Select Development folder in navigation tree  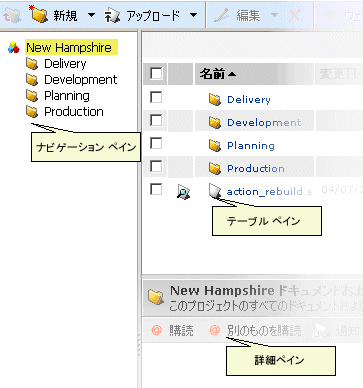coord(81,80)
